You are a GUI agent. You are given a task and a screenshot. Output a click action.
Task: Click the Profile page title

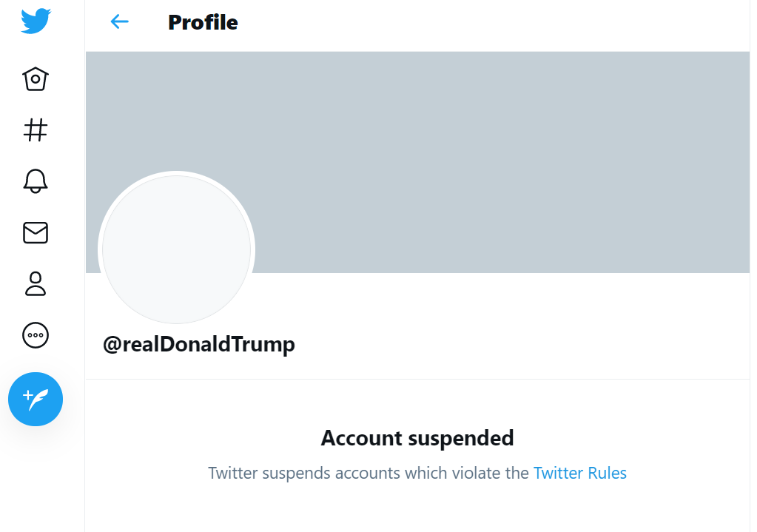click(x=203, y=23)
